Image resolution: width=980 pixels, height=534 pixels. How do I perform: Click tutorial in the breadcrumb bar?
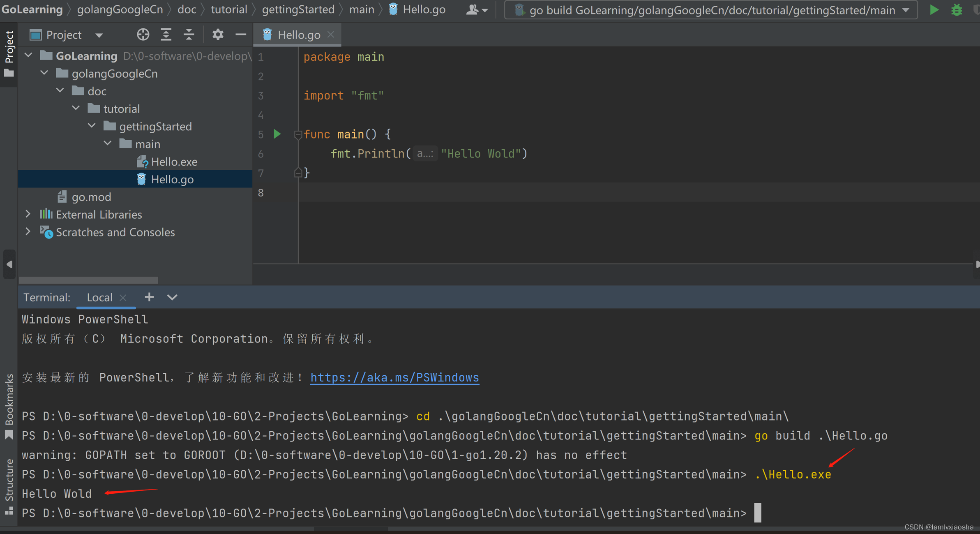[x=229, y=9]
